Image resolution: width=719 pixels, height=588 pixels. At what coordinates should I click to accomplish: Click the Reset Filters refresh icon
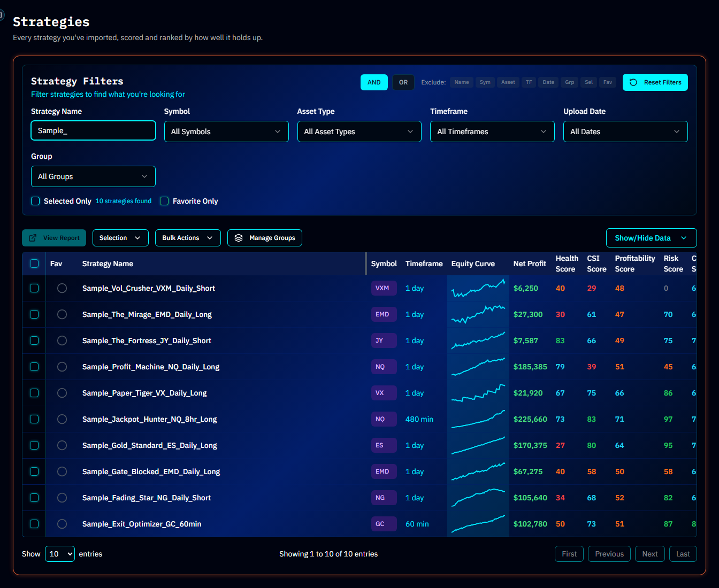click(x=633, y=82)
